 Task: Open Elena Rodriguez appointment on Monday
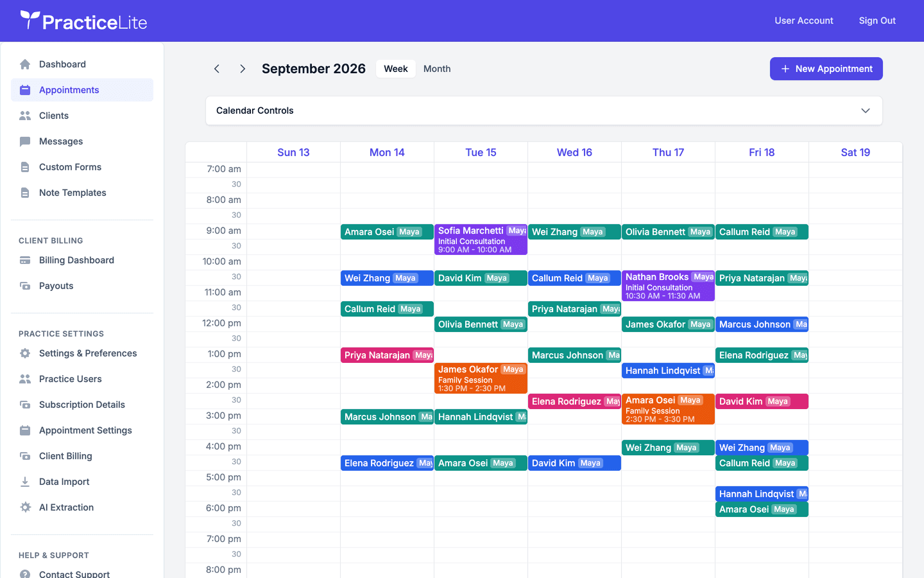387,463
